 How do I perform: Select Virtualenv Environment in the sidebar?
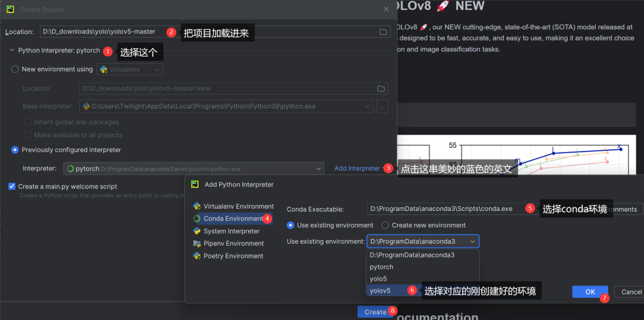[x=233, y=206]
